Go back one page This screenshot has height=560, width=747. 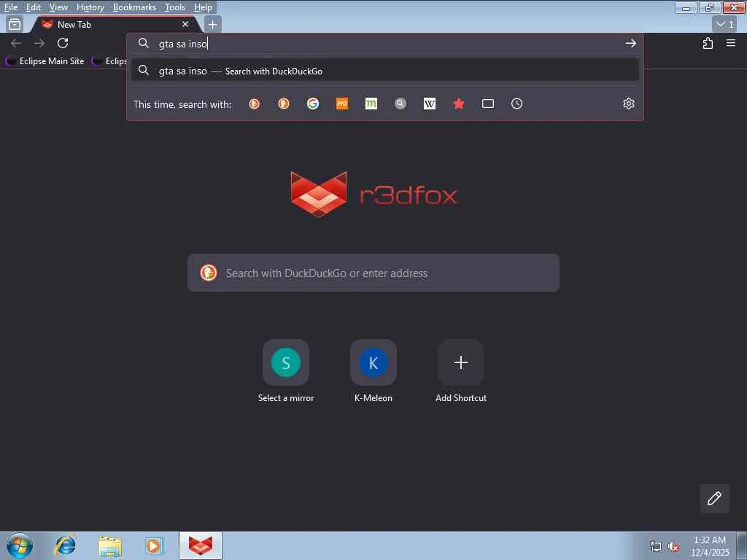16,43
